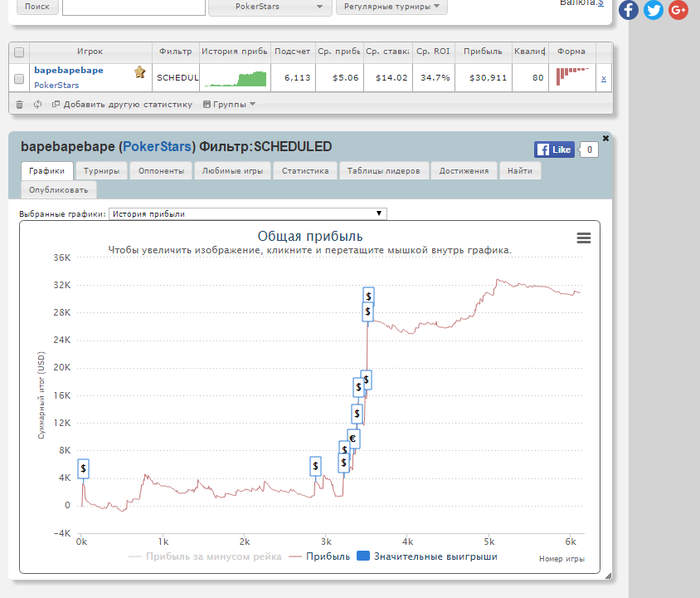Sort by the Игрок column header
Image resolution: width=700 pixels, height=598 pixels.
tap(90, 51)
